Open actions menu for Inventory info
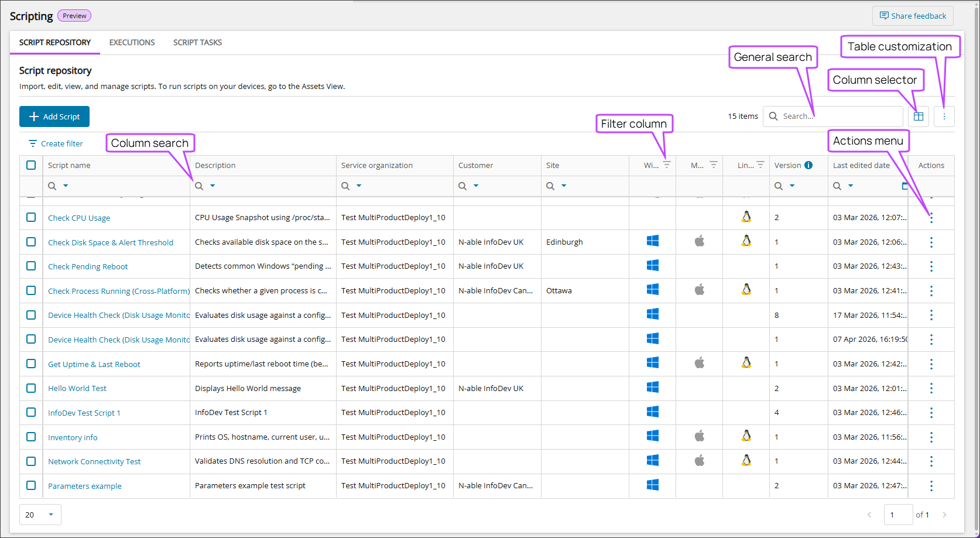The image size is (980, 538). [931, 437]
